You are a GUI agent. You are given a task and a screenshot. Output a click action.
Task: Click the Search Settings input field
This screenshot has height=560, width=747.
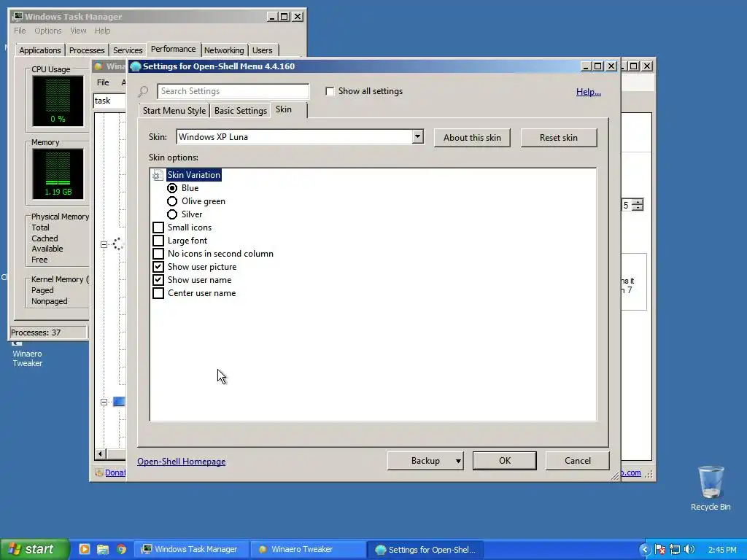233,91
